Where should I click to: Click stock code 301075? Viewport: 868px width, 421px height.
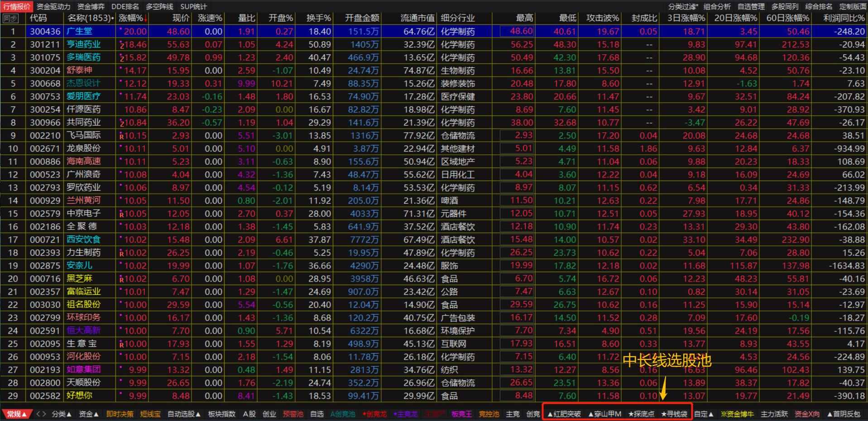pyautogui.click(x=45, y=57)
